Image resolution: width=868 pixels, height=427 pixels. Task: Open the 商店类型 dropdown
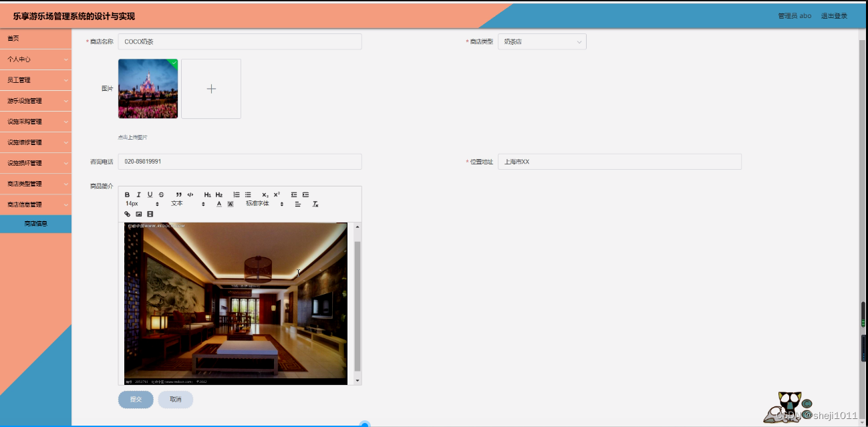[x=542, y=41]
